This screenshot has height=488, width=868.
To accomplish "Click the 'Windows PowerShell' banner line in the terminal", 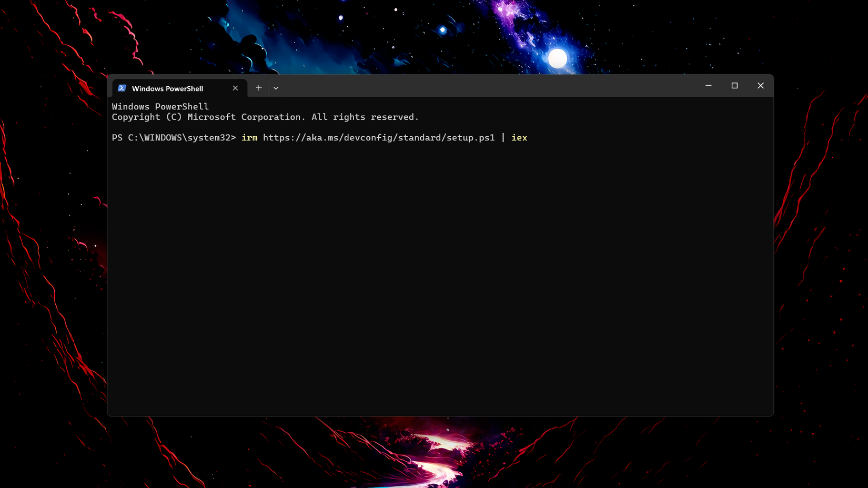I will [160, 107].
